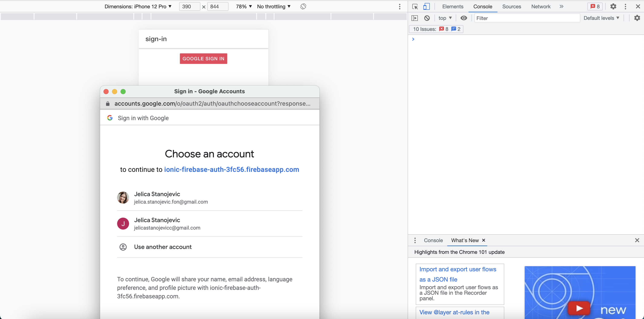Click the sign-in page header title

coord(156,39)
